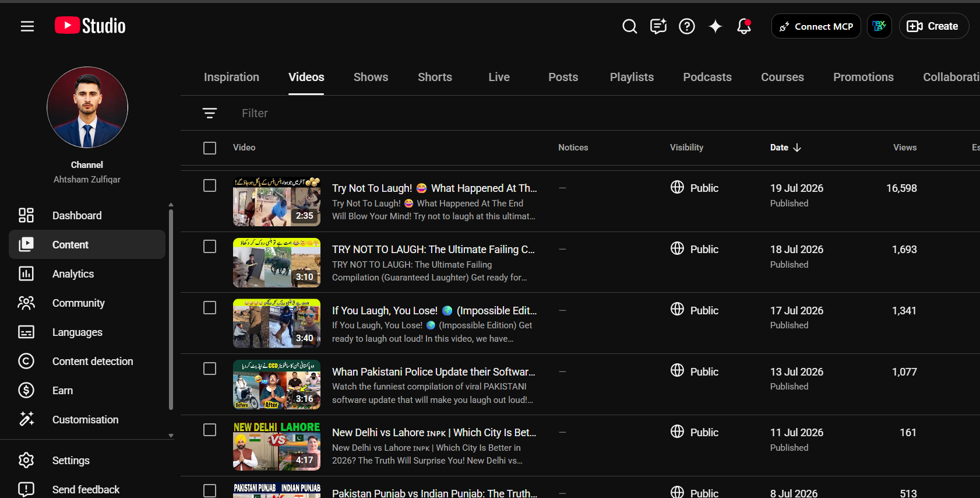Open Public visibility dropdown for 13 Jul video
This screenshot has width=980, height=498.
695,371
